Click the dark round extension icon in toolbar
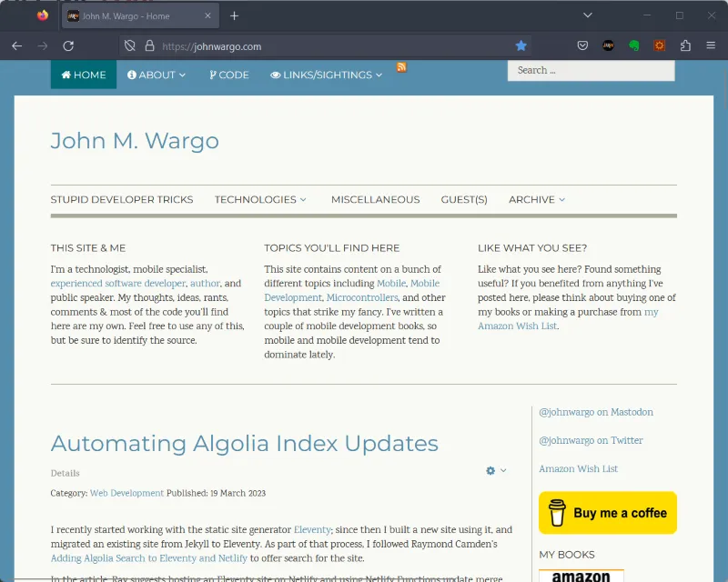The height and width of the screenshot is (582, 728). coord(608,45)
